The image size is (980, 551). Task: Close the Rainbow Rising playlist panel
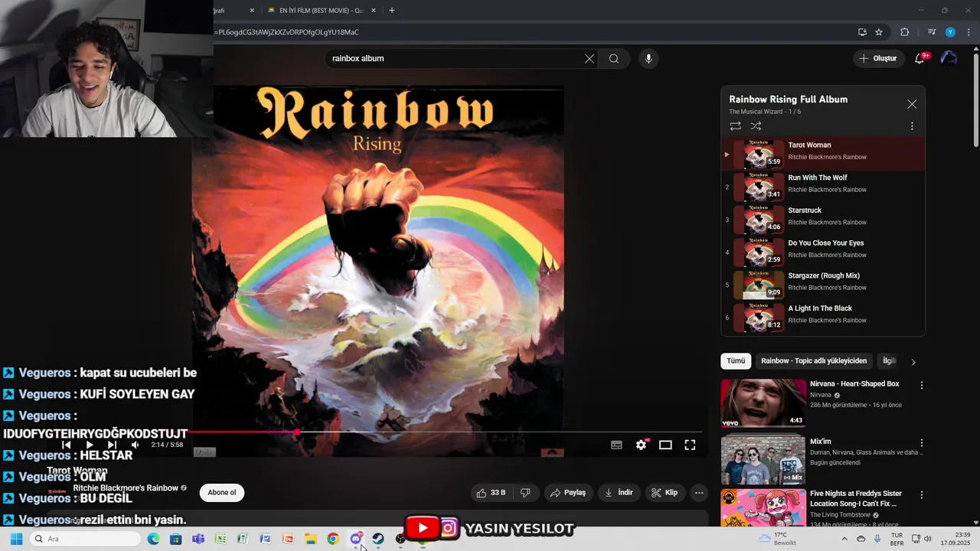coord(912,104)
